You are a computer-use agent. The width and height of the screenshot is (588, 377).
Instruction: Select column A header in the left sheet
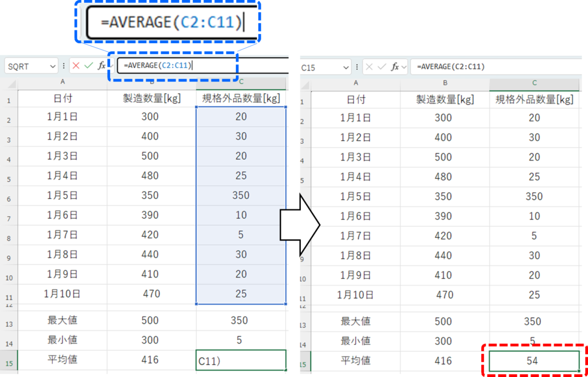pos(62,83)
